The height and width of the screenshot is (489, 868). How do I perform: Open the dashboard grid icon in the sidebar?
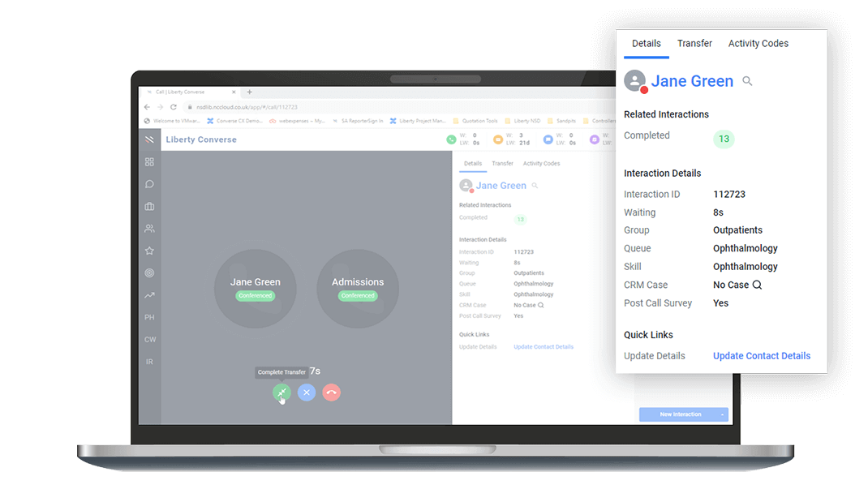pyautogui.click(x=148, y=161)
